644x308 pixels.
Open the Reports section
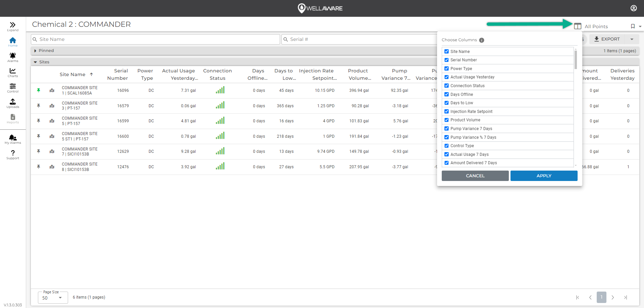tap(13, 119)
